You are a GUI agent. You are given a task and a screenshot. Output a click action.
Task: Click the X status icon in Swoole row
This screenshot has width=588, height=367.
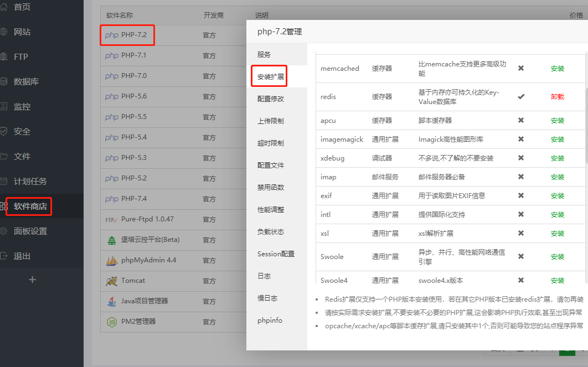point(521,256)
